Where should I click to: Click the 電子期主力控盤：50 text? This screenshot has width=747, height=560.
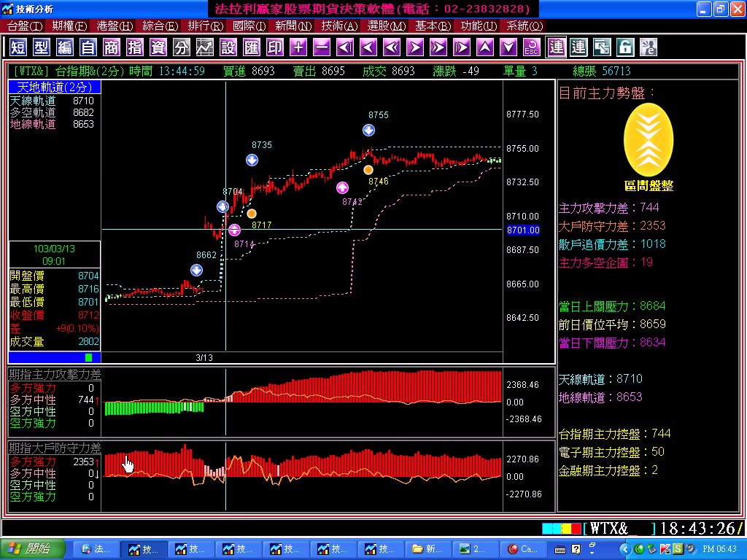point(612,451)
